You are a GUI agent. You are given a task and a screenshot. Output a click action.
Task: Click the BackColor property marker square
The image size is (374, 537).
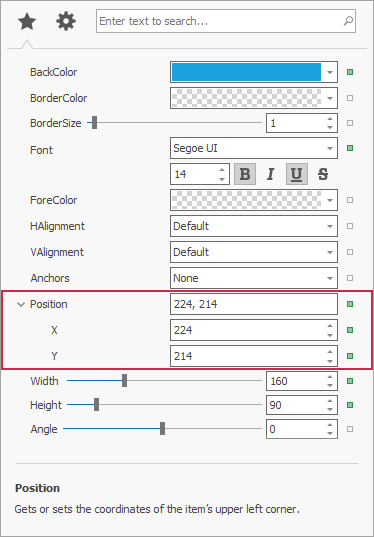tap(350, 72)
